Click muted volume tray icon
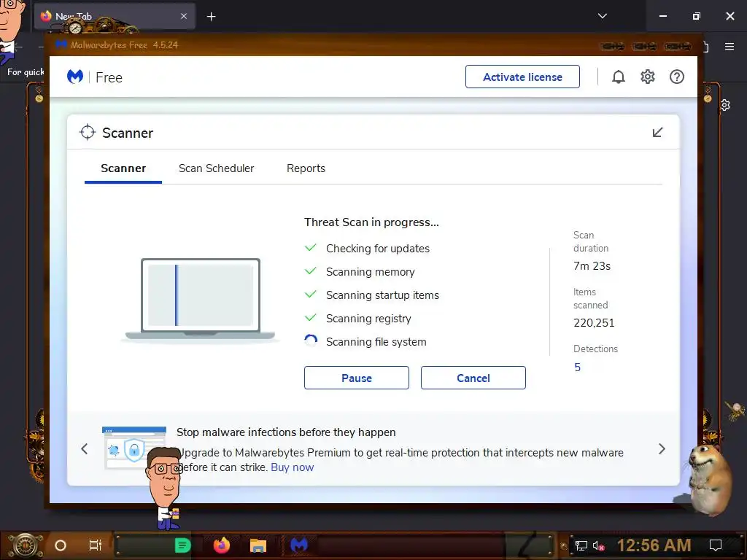 (598, 545)
